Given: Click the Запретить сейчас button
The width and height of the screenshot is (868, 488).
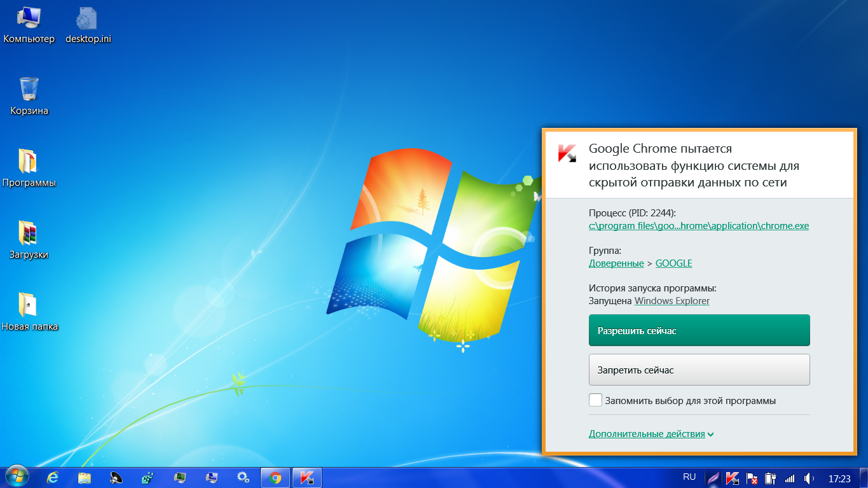Looking at the screenshot, I should click(x=699, y=370).
